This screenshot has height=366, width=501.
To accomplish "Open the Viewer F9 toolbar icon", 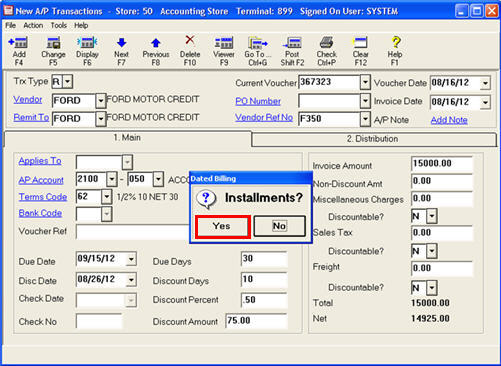I will pos(224,43).
